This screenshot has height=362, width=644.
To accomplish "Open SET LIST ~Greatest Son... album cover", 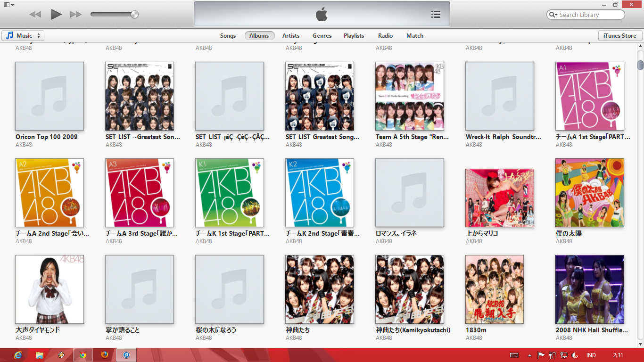I will point(140,96).
